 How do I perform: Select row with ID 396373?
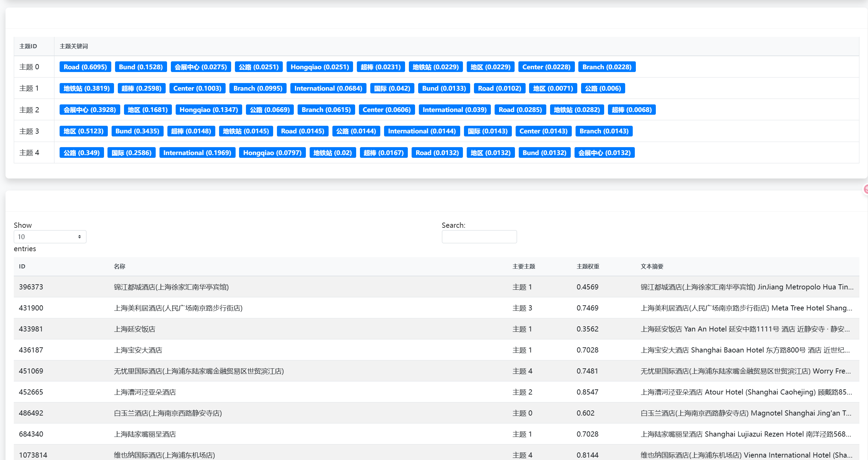[31, 287]
